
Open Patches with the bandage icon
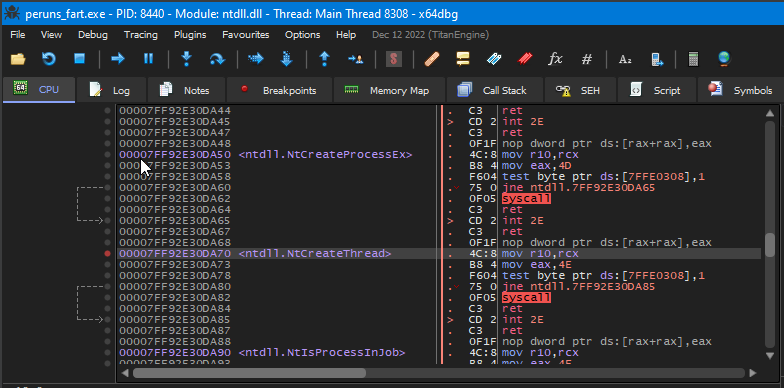pyautogui.click(x=432, y=59)
